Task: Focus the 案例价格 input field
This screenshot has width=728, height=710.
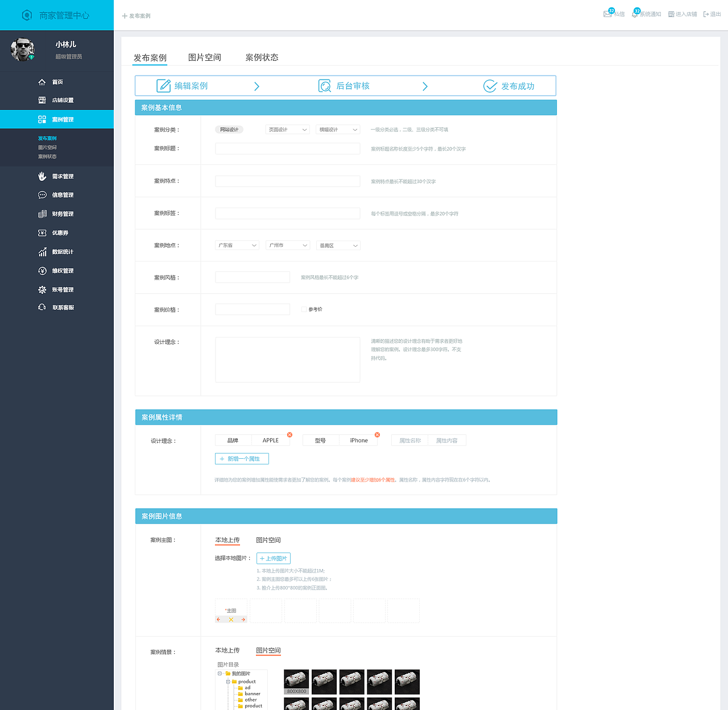Action: [x=253, y=309]
